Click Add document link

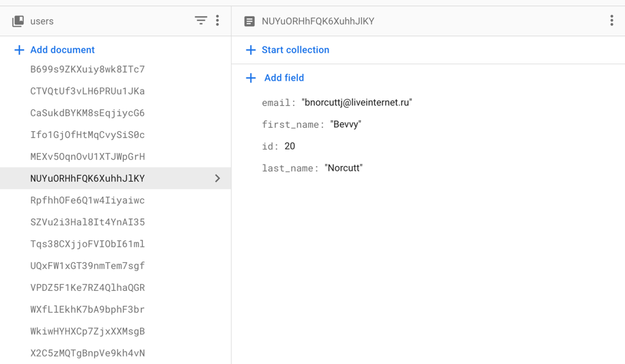(62, 50)
